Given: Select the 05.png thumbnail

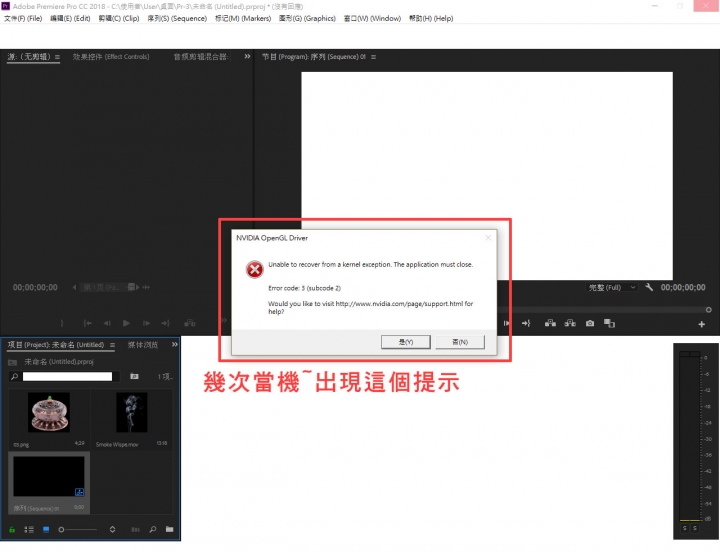Looking at the screenshot, I should pyautogui.click(x=49, y=412).
